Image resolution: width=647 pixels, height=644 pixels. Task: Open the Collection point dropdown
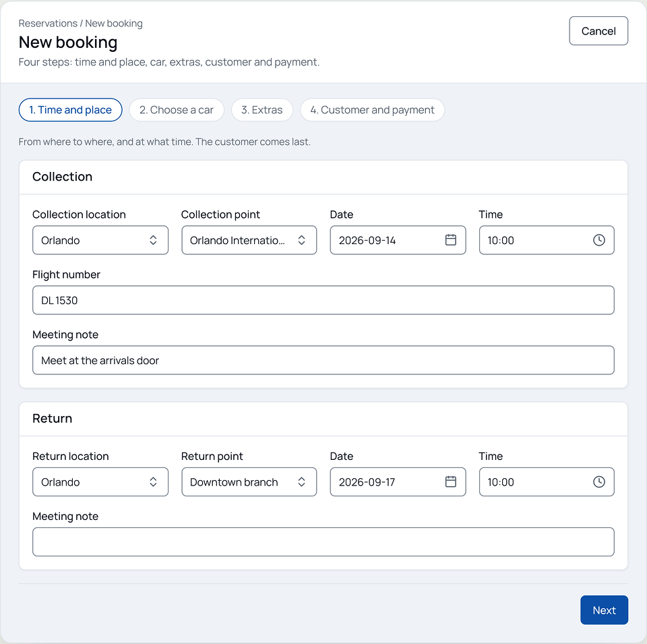[249, 240]
